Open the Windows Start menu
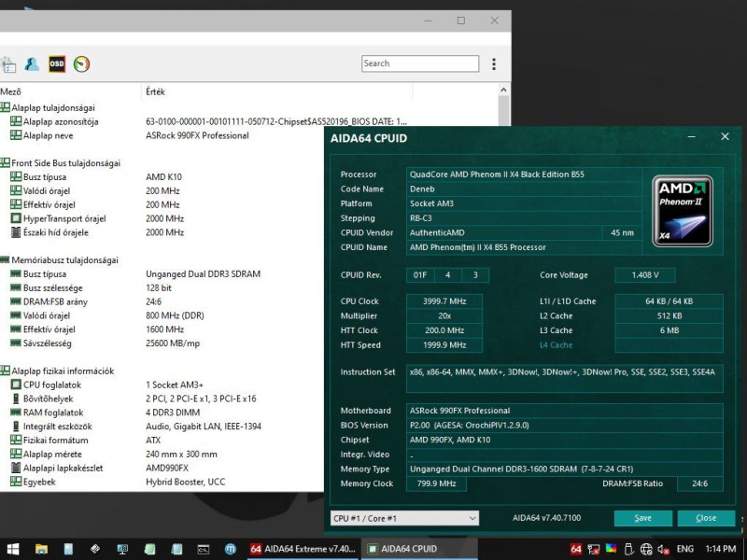 [14, 549]
